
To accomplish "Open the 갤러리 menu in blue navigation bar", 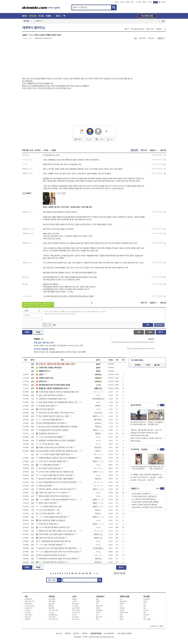I will click(24, 16).
